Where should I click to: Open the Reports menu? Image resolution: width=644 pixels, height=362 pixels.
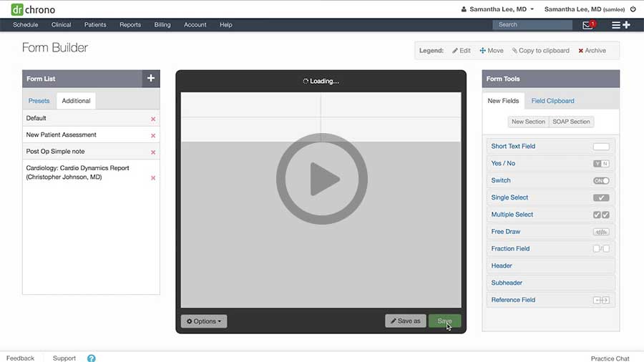[x=130, y=24]
